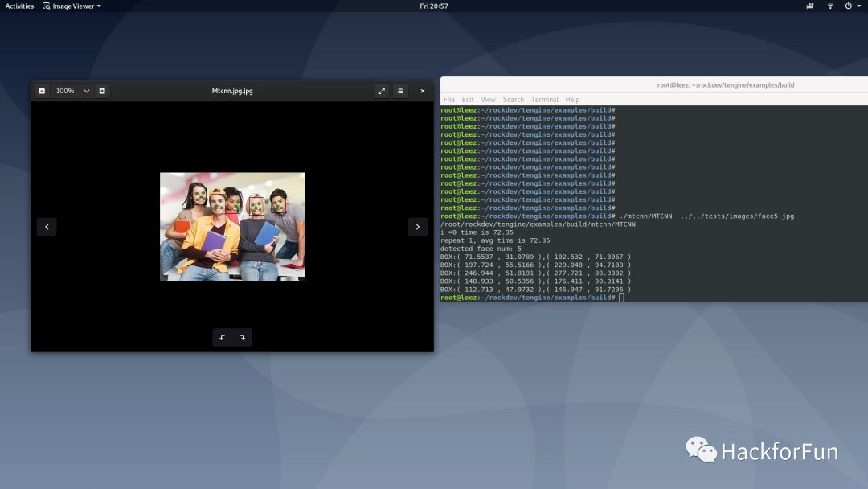Open the Edit menu in the terminal
868x489 pixels.
pyautogui.click(x=468, y=100)
